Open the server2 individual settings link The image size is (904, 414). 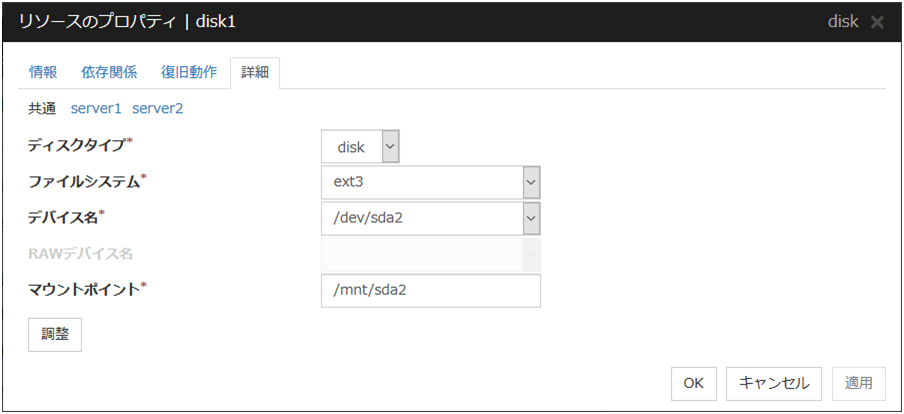tap(157, 107)
